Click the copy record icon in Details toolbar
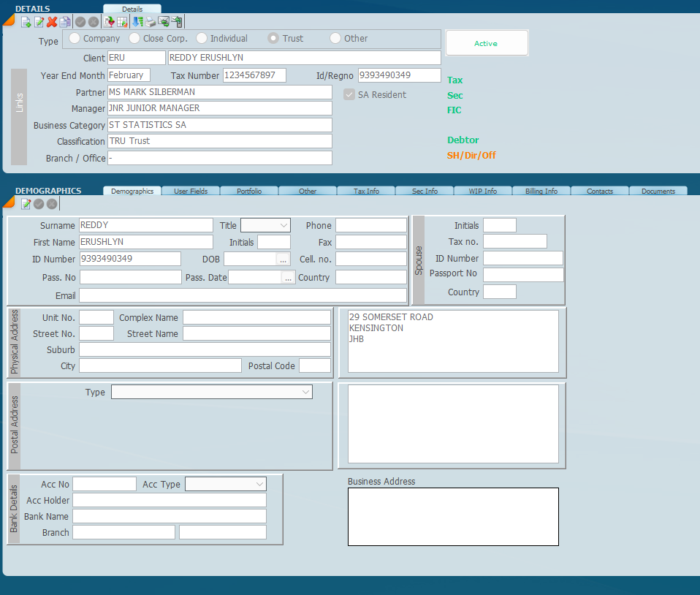This screenshot has height=595, width=700. point(65,22)
